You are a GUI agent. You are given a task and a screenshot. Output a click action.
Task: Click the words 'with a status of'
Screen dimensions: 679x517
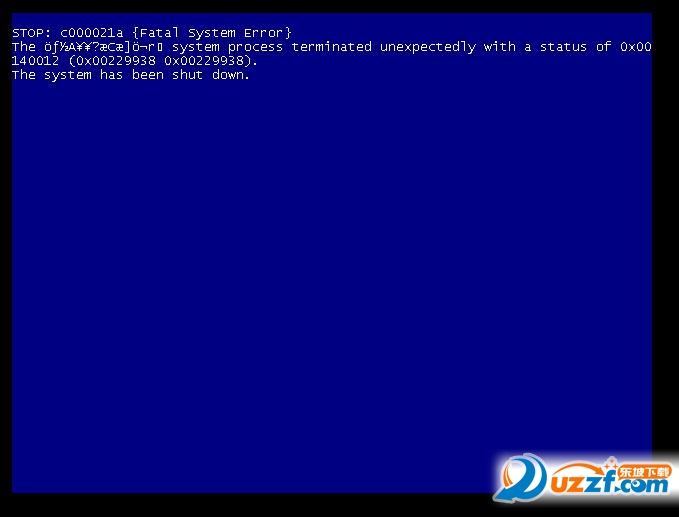pos(548,47)
